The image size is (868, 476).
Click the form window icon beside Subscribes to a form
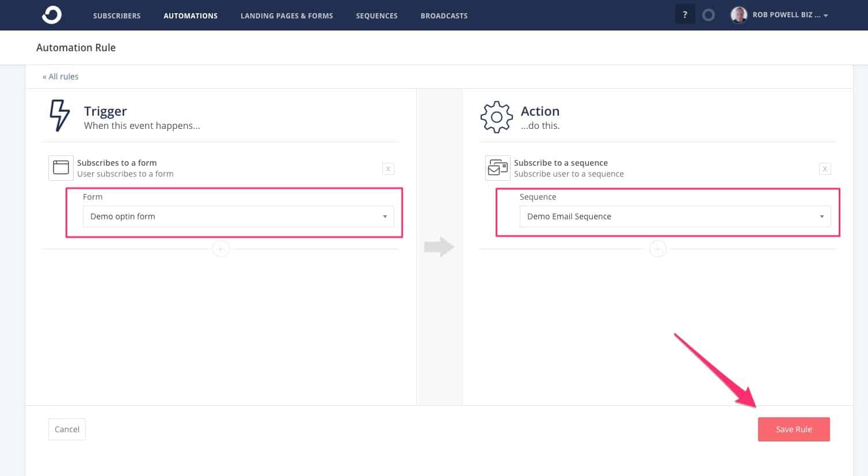pyautogui.click(x=60, y=167)
